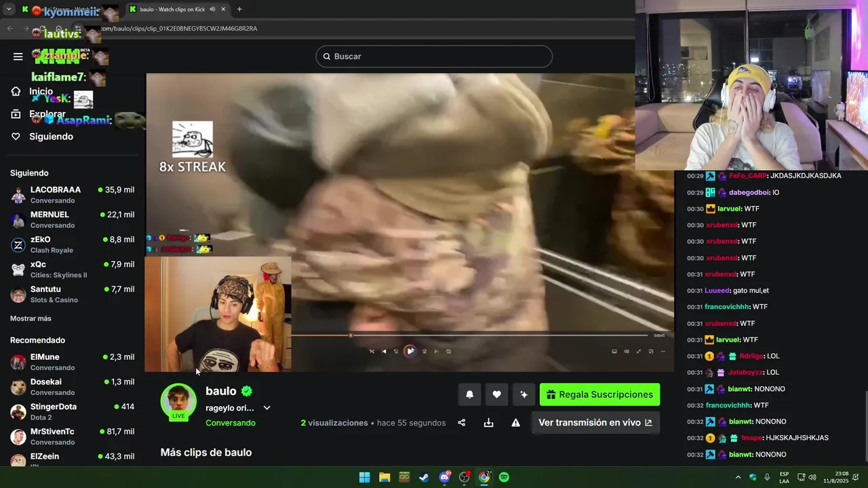The height and width of the screenshot is (488, 868).
Task: Click the Buscar search field
Action: pyautogui.click(x=434, y=56)
